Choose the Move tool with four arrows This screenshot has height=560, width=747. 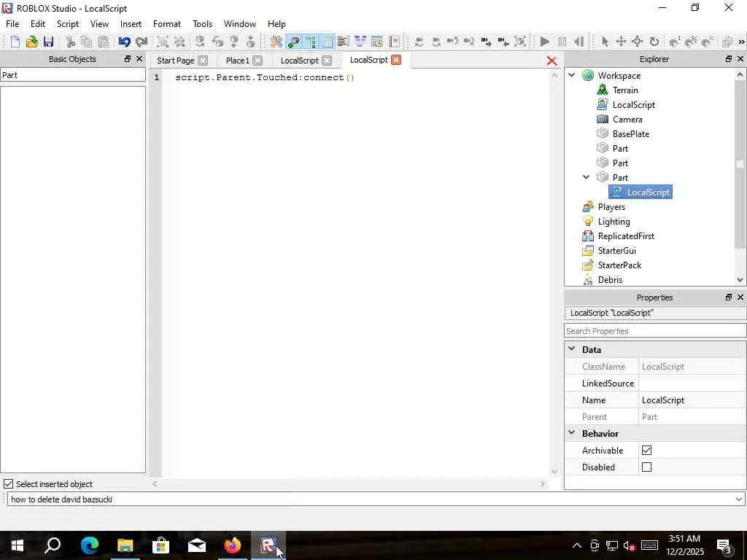click(x=621, y=42)
